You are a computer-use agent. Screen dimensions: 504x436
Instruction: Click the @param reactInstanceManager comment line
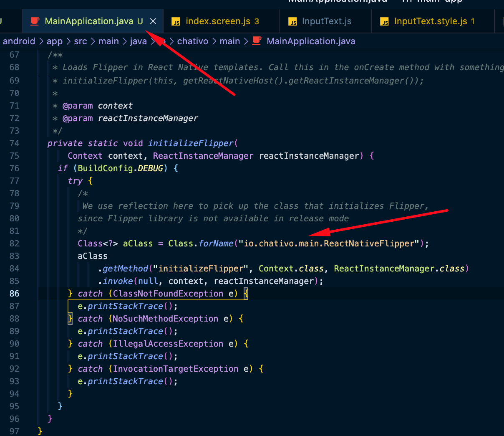point(125,118)
